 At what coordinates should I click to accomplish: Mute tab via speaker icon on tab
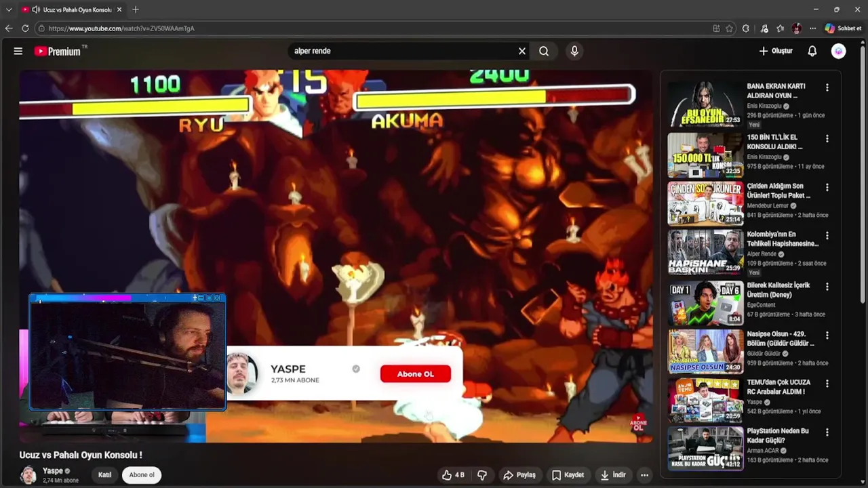(35, 9)
